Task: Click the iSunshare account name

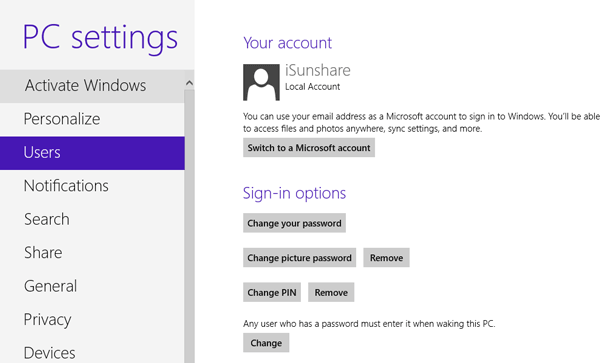Action: tap(318, 70)
